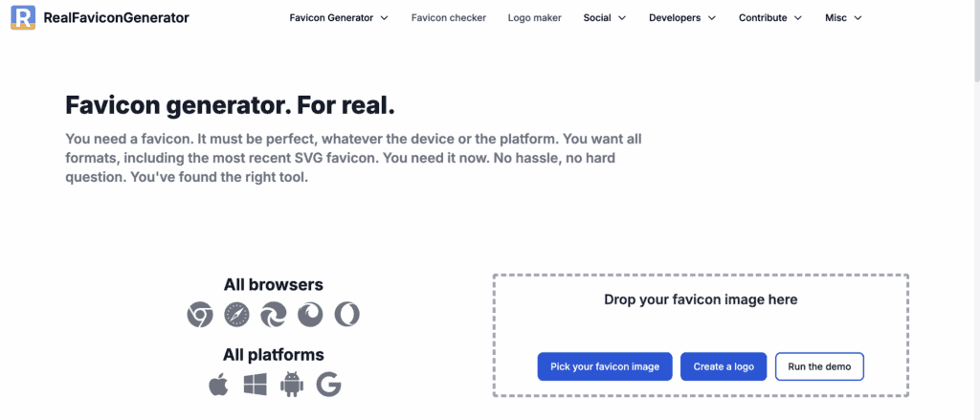Click the Run the demo button
The height and width of the screenshot is (420, 980).
[x=819, y=366]
